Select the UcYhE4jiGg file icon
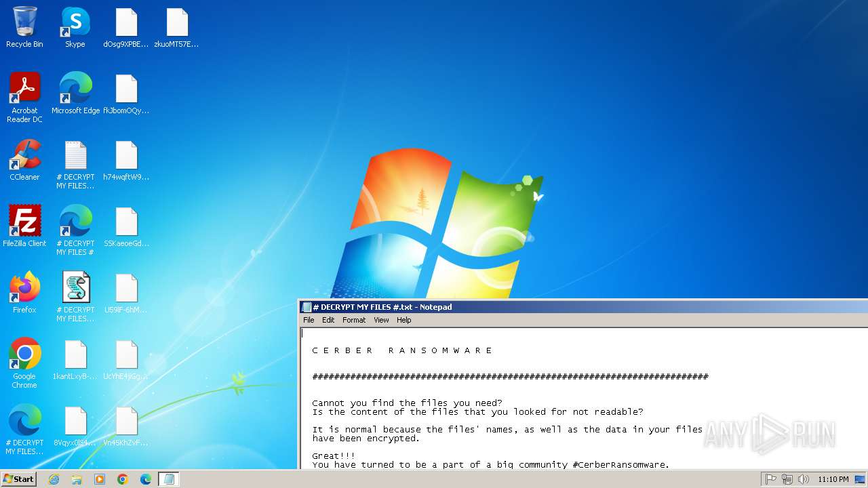The image size is (868, 488). coord(126,359)
